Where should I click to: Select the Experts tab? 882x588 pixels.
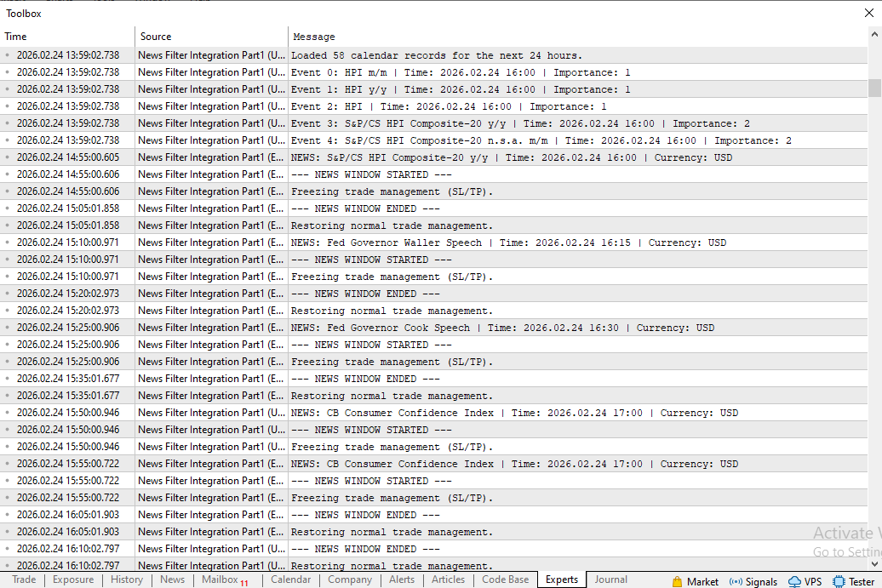(x=562, y=579)
